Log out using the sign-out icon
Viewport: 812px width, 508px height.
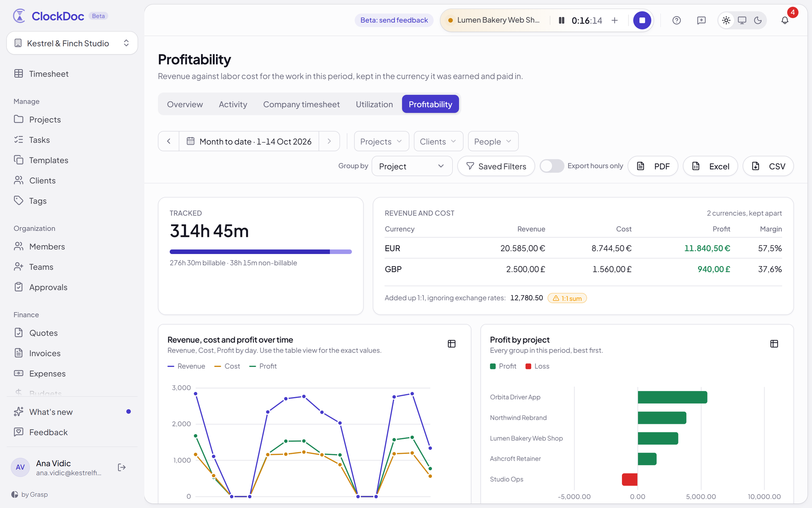(122, 467)
